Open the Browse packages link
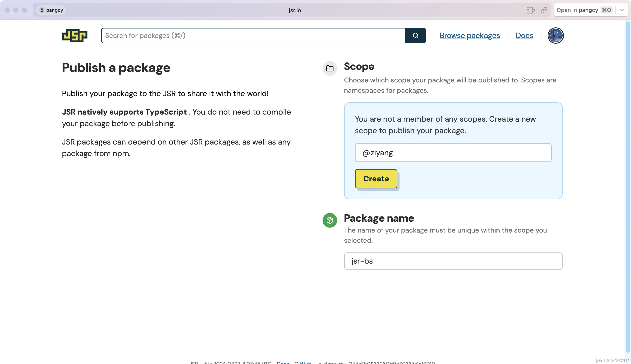Viewport: 631px width, 364px height. click(x=470, y=36)
